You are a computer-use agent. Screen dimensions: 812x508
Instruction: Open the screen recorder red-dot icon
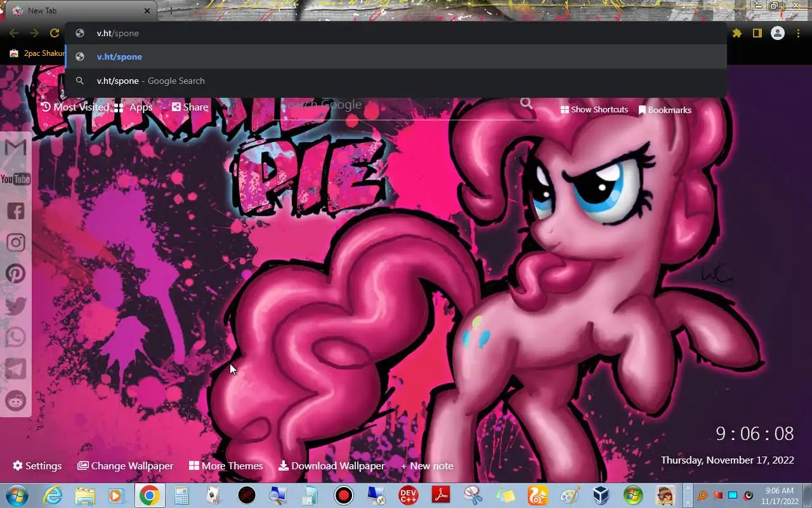pyautogui.click(x=343, y=495)
